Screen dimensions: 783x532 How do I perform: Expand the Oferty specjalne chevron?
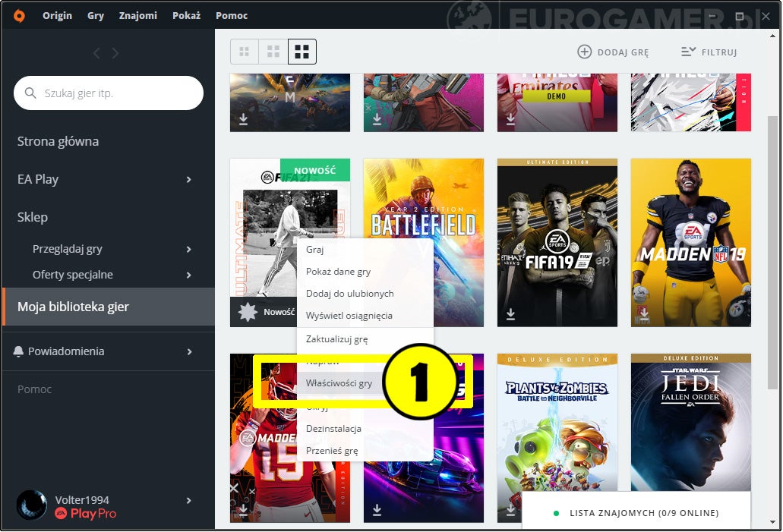189,275
